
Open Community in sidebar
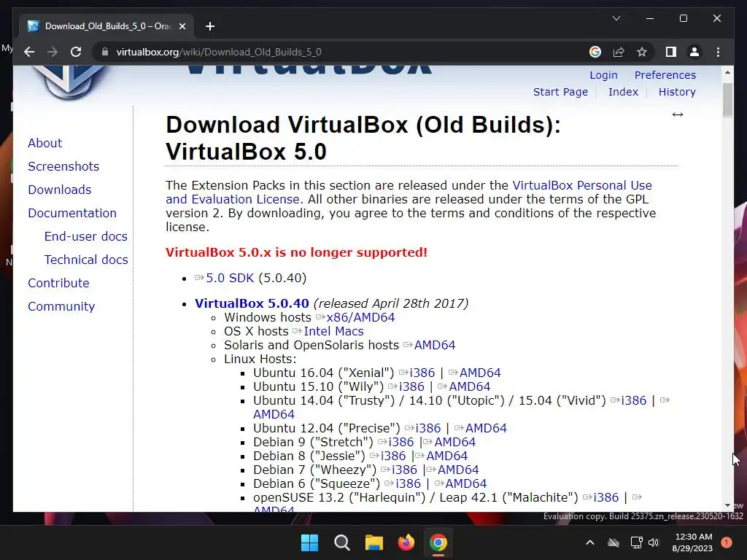(61, 306)
